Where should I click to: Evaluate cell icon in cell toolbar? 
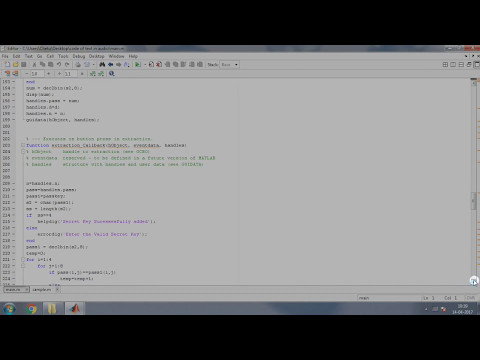point(7,73)
